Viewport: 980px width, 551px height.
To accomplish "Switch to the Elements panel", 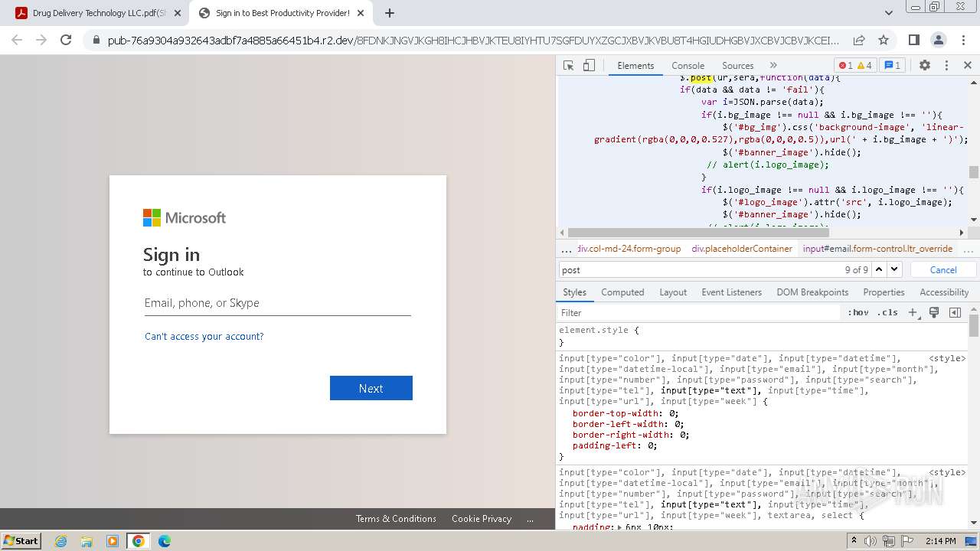I will 635,66.
